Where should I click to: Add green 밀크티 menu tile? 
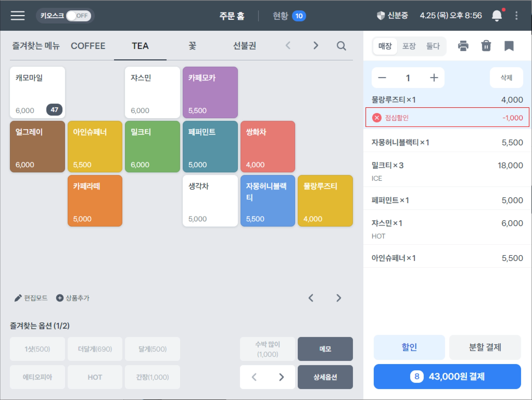click(x=152, y=147)
